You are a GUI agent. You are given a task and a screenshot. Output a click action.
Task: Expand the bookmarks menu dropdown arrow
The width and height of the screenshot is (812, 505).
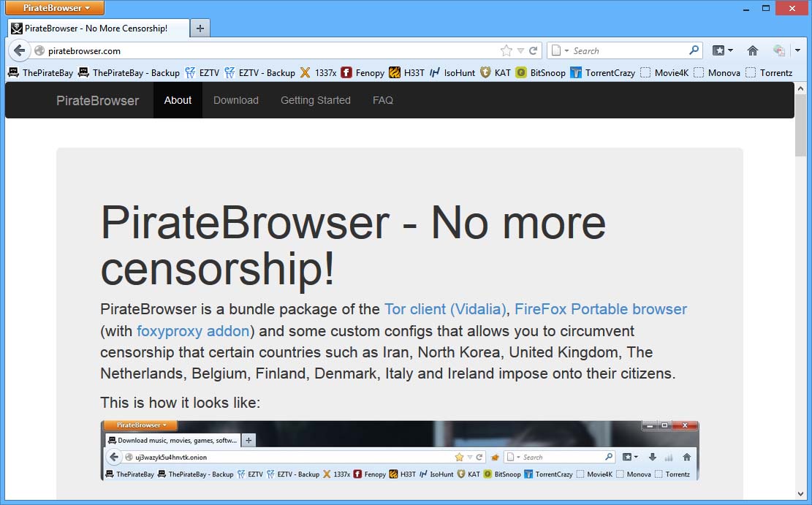tap(730, 50)
